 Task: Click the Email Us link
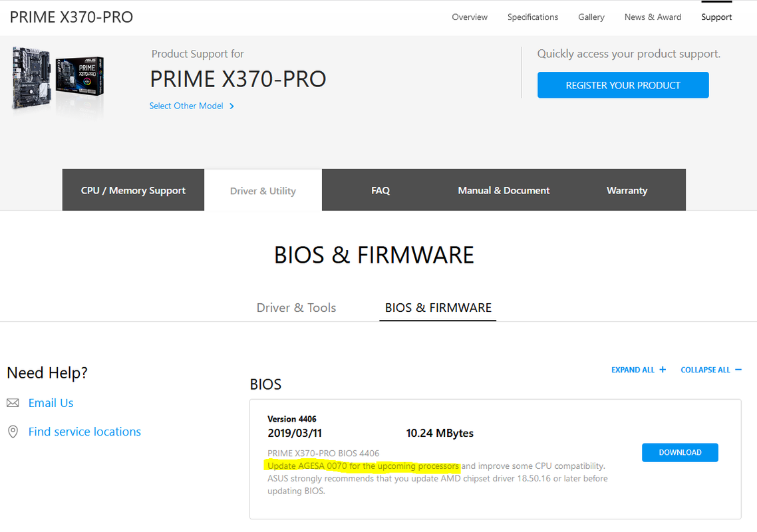[51, 402]
